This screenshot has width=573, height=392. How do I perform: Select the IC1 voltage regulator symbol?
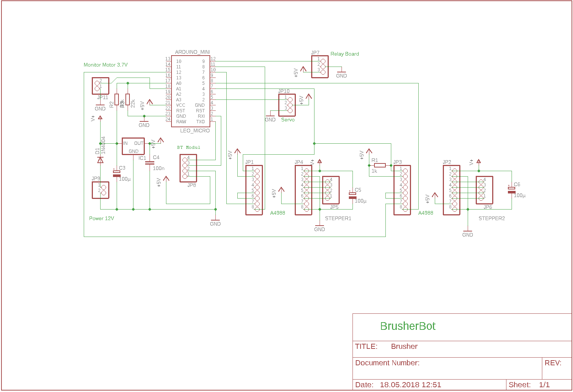[x=133, y=146]
